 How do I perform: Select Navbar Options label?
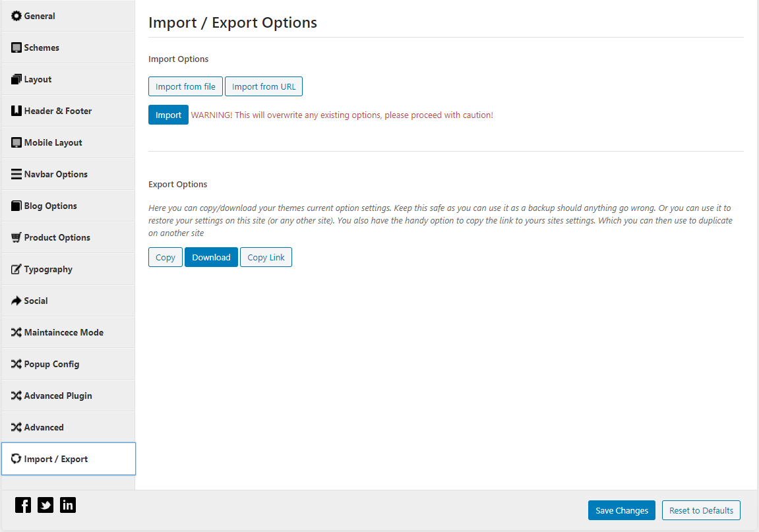[x=56, y=174]
